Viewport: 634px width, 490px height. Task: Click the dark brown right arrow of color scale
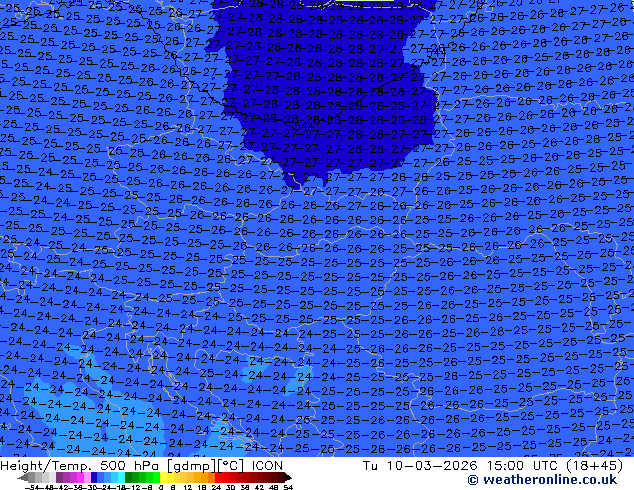point(288,477)
